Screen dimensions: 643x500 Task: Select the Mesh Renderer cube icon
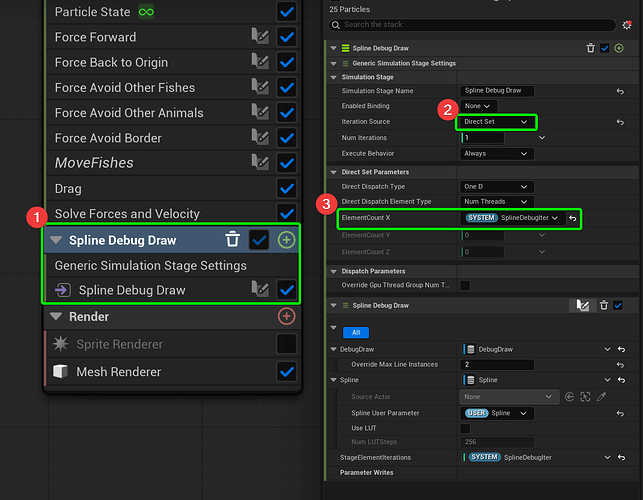click(61, 372)
